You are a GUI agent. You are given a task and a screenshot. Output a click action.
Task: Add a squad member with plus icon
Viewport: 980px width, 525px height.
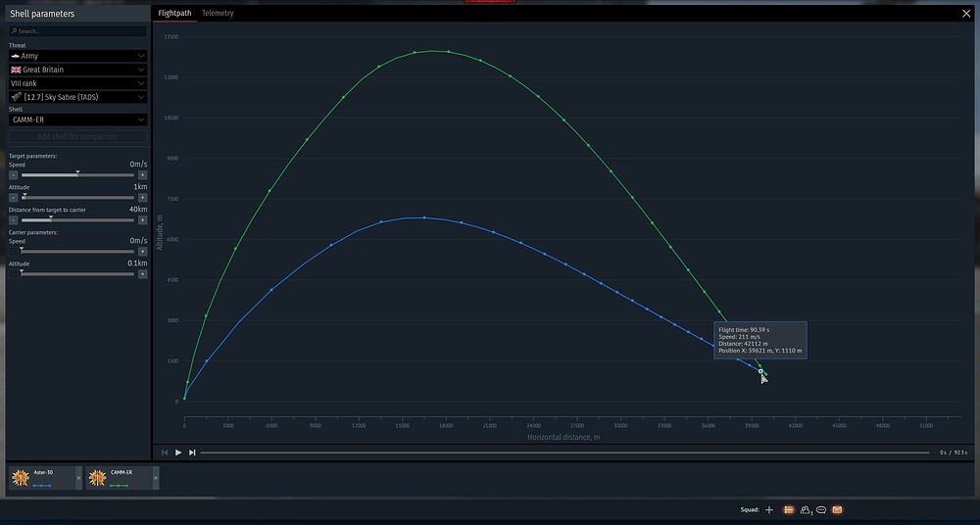769,510
